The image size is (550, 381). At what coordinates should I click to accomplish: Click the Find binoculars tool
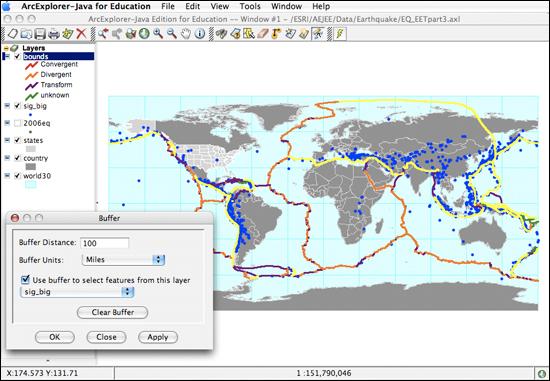click(x=221, y=34)
